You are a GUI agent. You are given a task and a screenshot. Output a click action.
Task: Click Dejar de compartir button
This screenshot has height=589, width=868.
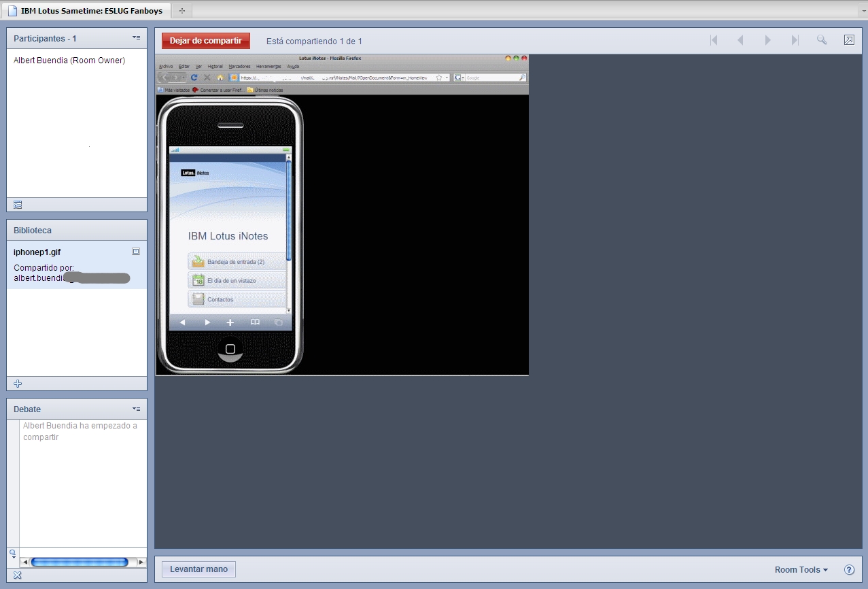206,41
